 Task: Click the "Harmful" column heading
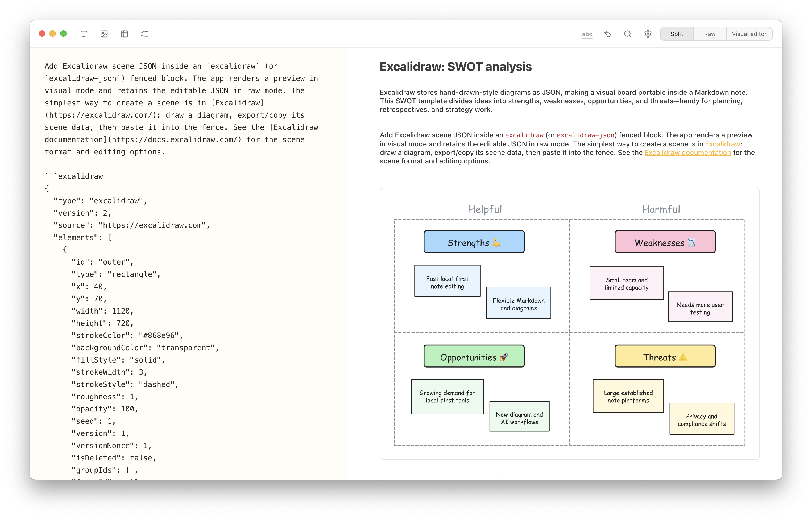click(661, 209)
